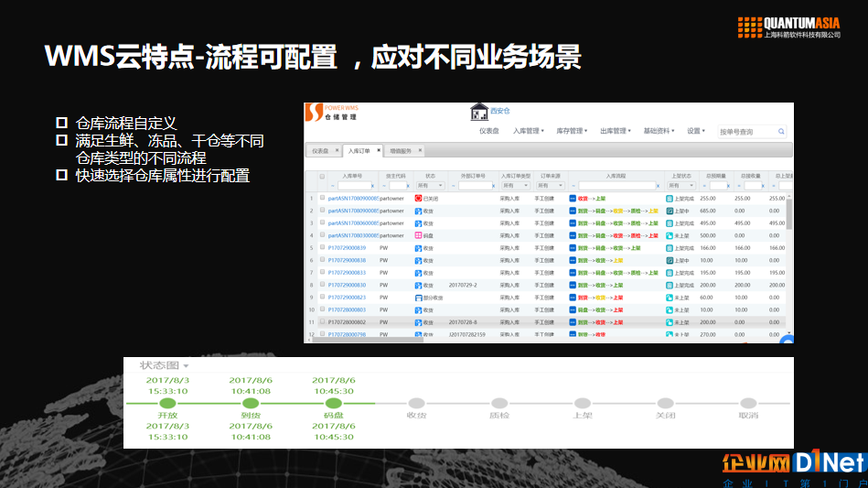This screenshot has width=868, height=488.
Task: Click 上架完成 icon for P170729000830
Action: [x=670, y=286]
